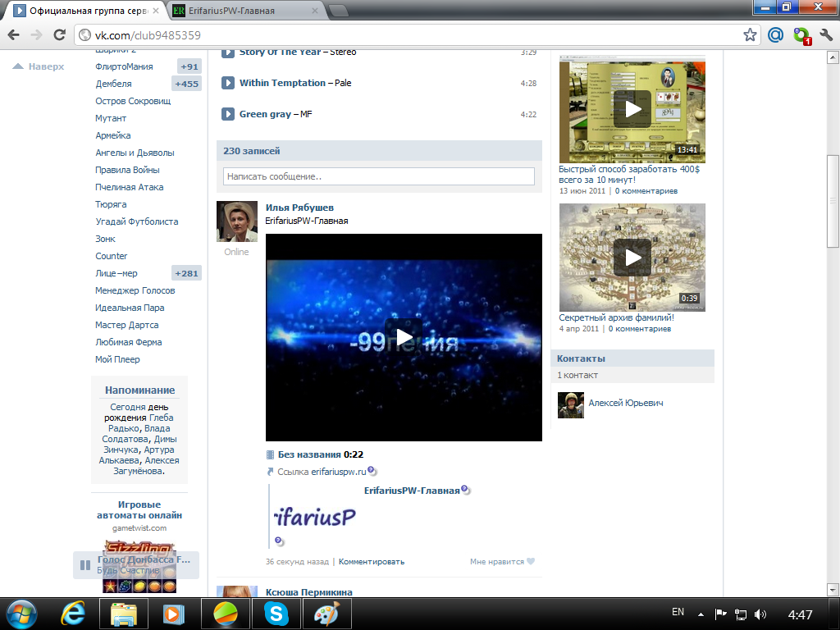Open the media player taskbar icon

(x=174, y=614)
